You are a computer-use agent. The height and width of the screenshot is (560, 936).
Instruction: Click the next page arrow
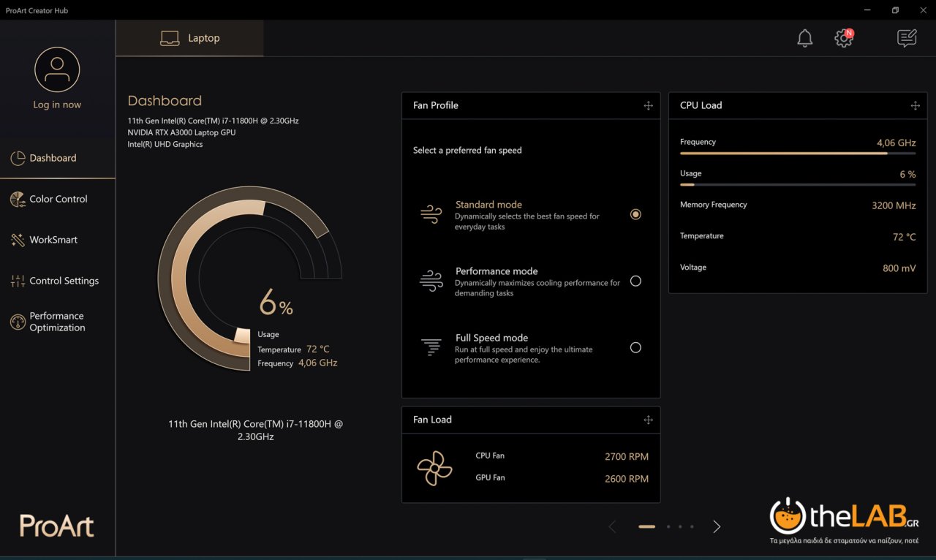(x=716, y=526)
